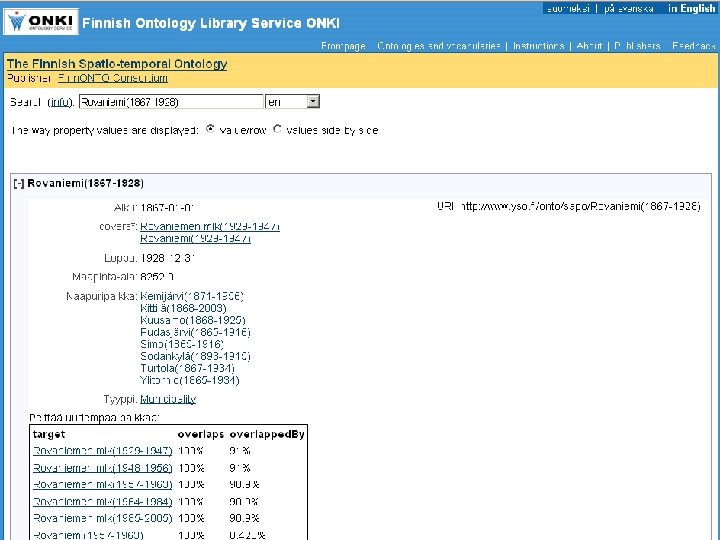Open table link Rovaniemen mlk(1964-1984)

click(x=102, y=501)
